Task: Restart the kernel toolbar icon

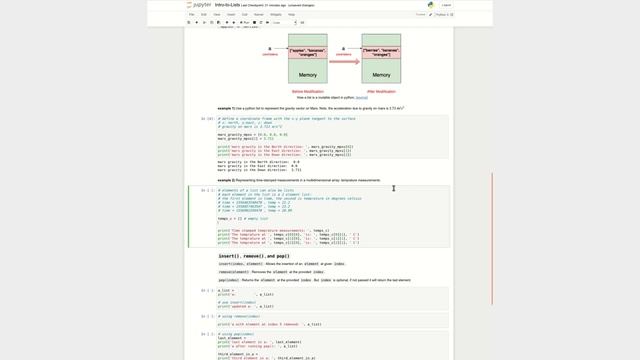Action: [261, 22]
